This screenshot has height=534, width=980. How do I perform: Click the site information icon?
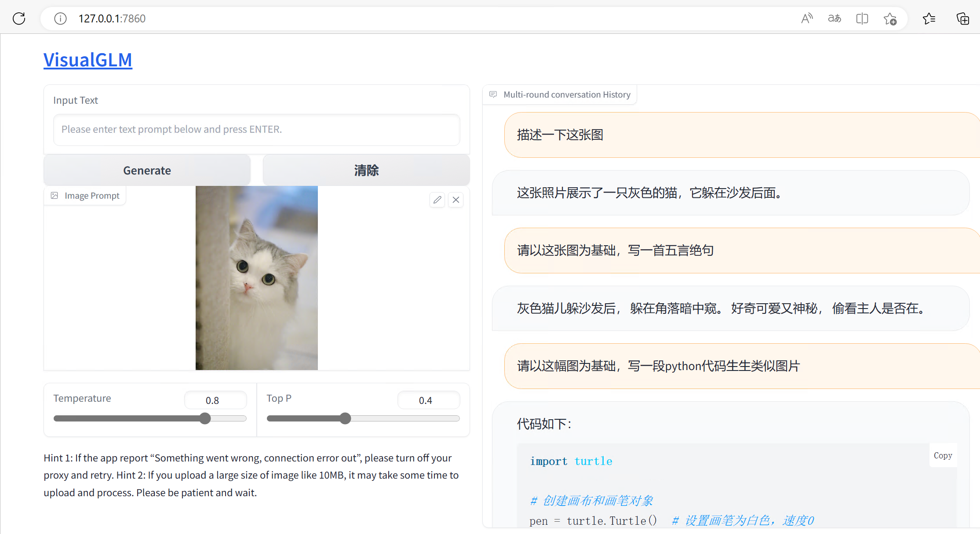tap(60, 18)
